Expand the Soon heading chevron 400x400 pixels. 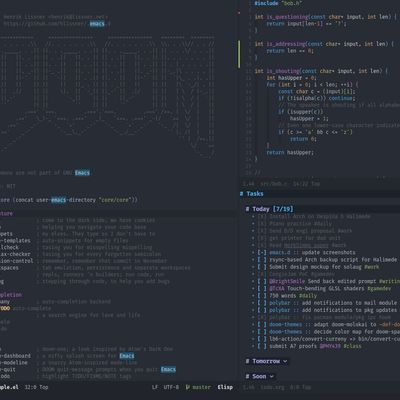(272, 376)
